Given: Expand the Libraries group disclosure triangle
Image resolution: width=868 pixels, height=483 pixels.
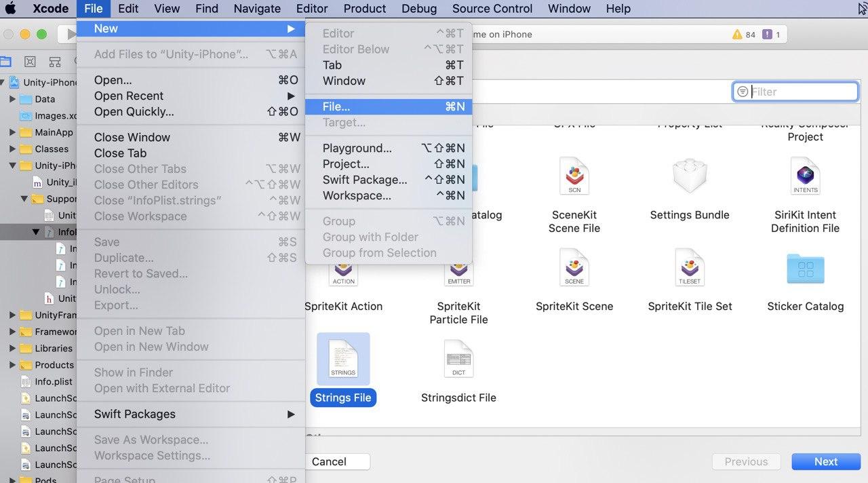Looking at the screenshot, I should [12, 348].
